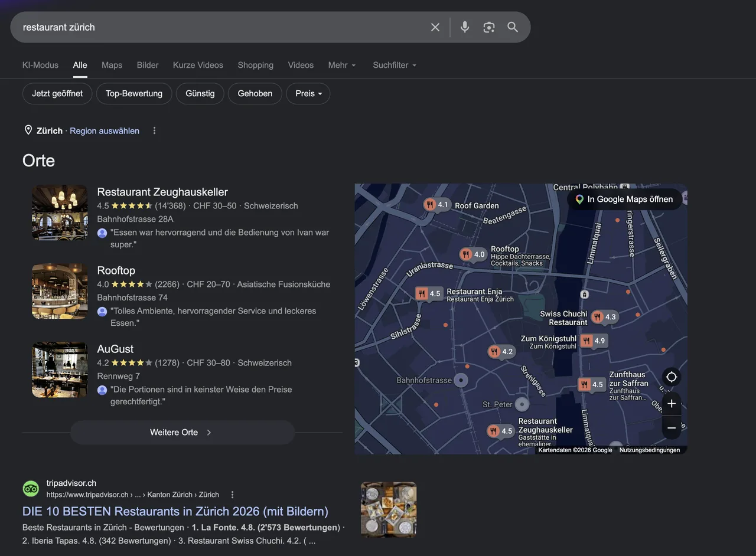Click reviewer avatar beside the AuGust review quote
This screenshot has height=556, width=756.
[x=102, y=390]
